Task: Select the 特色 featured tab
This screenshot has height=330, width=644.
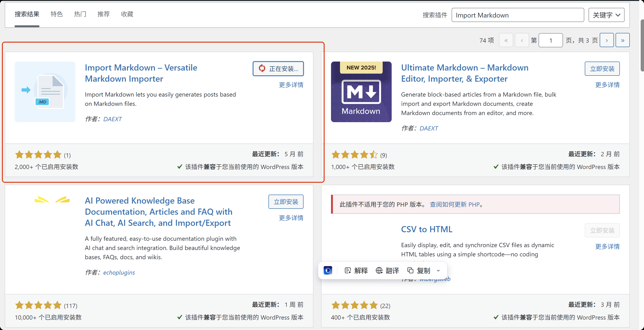Action: pyautogui.click(x=56, y=14)
